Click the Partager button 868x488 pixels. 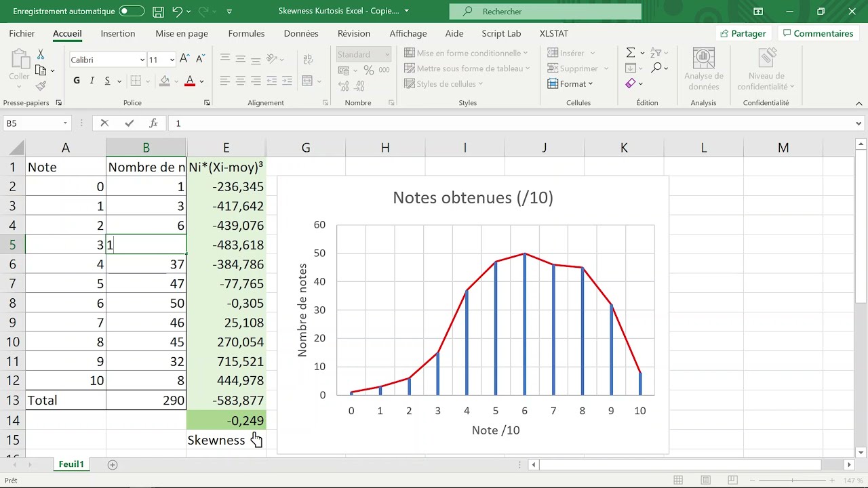click(743, 33)
